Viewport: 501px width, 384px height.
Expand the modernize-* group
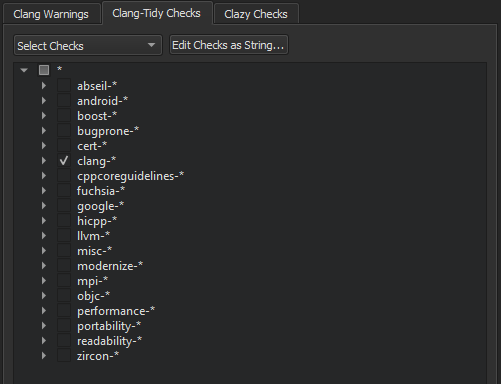44,266
